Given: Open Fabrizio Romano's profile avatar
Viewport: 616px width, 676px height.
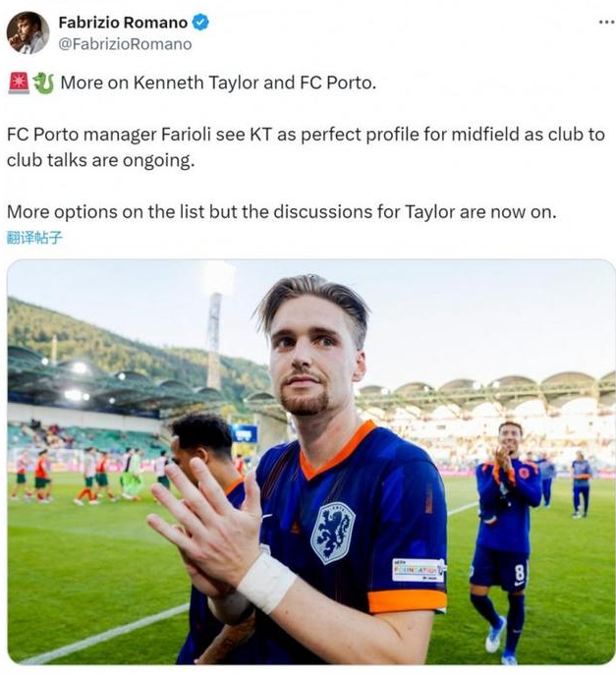Looking at the screenshot, I should point(28,32).
